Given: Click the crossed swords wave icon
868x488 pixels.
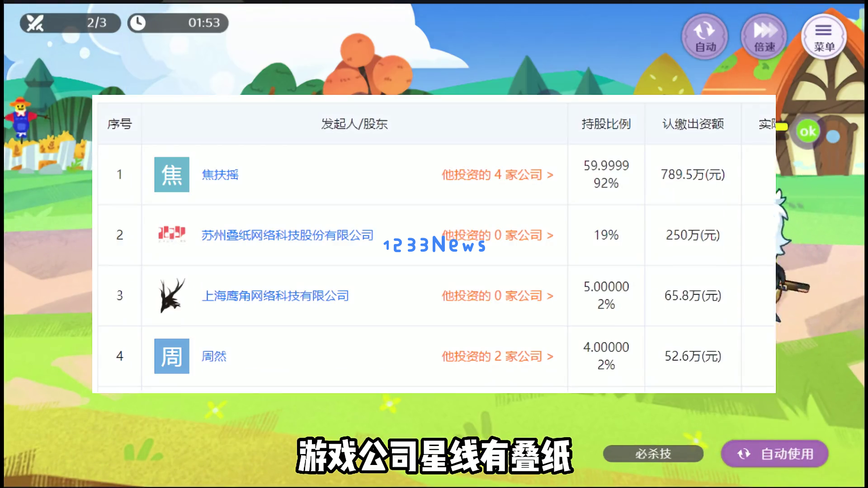Looking at the screenshot, I should 35,23.
